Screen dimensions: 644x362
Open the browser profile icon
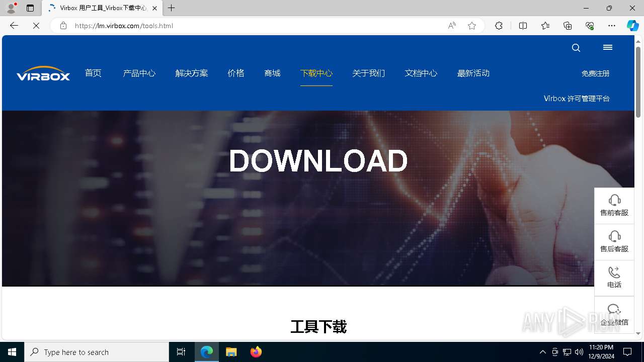point(11,8)
